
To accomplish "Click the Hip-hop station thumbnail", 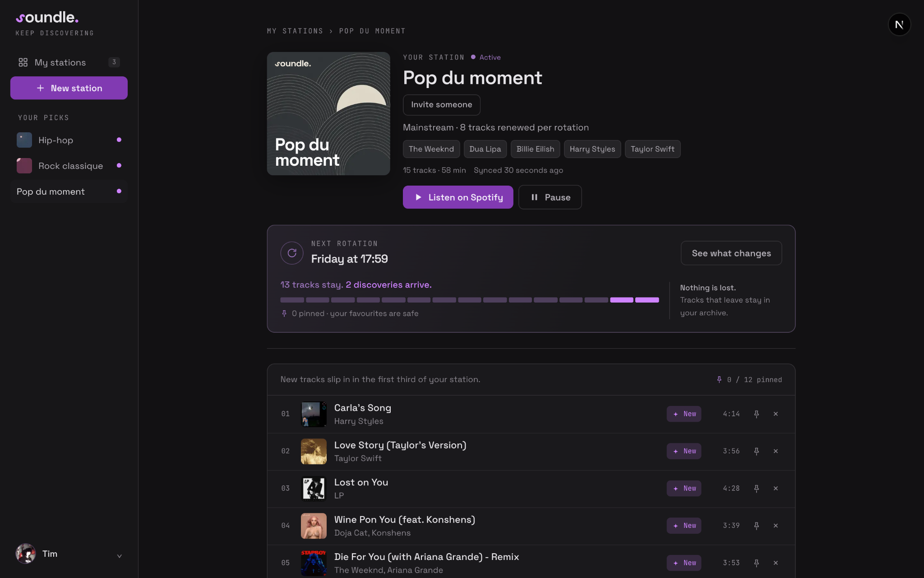I will point(24,140).
